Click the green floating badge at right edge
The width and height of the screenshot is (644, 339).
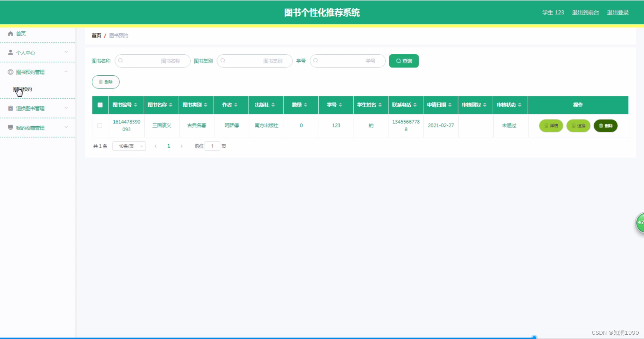(x=640, y=223)
